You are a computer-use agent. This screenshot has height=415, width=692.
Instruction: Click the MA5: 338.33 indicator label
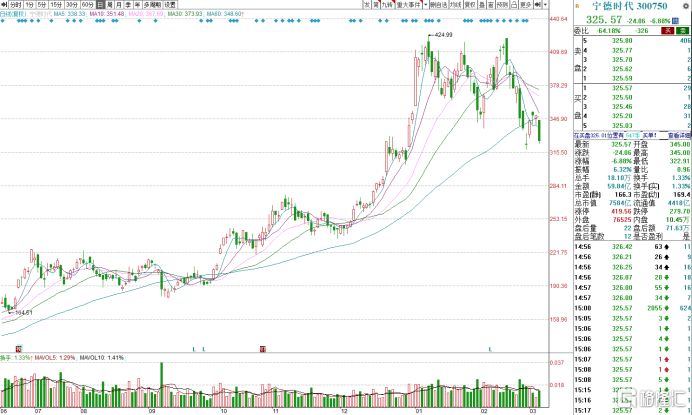(69, 14)
